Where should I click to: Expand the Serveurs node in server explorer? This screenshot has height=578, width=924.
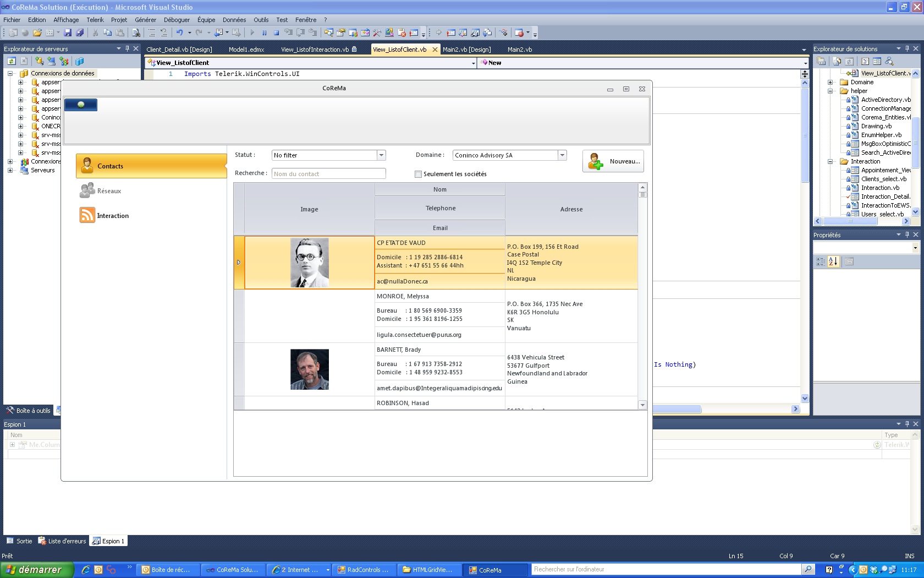[10, 170]
